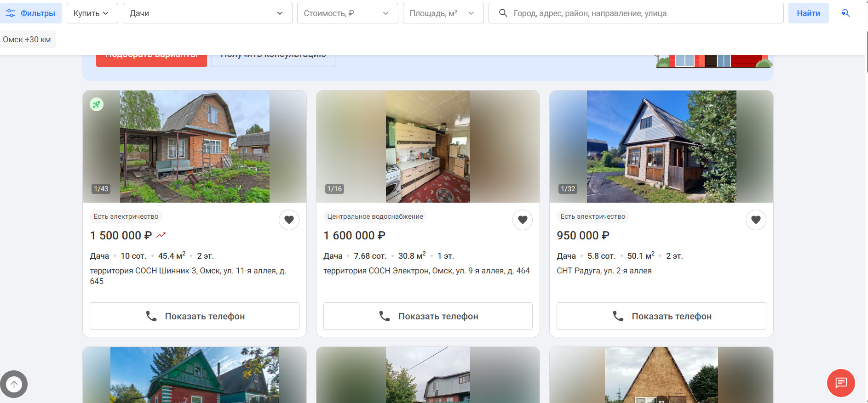868x403 pixels.
Task: Open kitchen photo of the Электрон dacha
Action: 428,147
